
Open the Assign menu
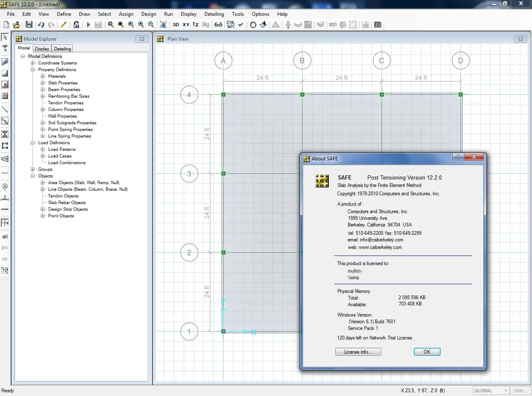click(x=126, y=14)
